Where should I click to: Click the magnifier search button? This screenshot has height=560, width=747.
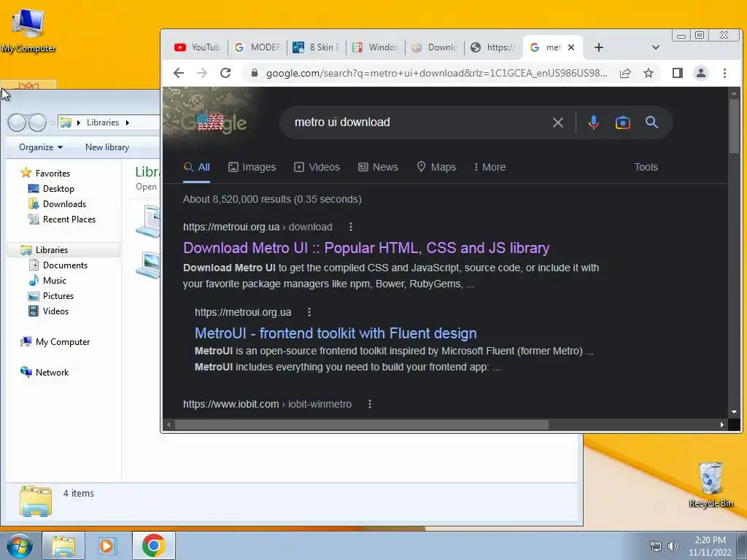[x=651, y=122]
